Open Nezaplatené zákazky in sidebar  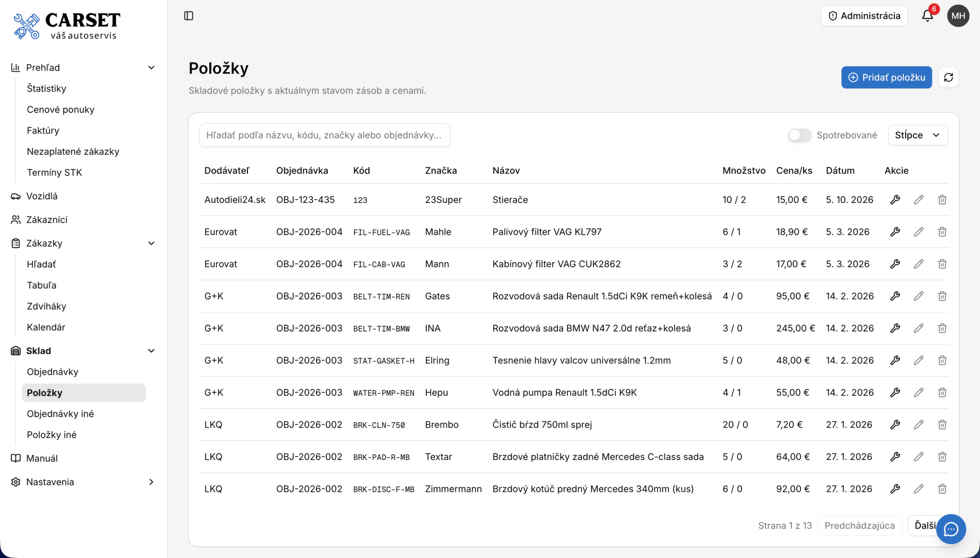(x=73, y=152)
